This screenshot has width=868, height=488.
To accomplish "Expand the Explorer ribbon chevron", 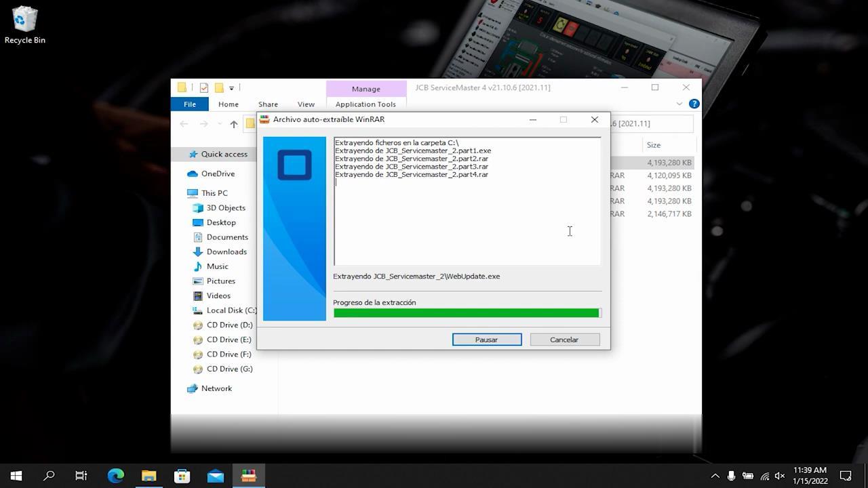I will click(x=679, y=104).
